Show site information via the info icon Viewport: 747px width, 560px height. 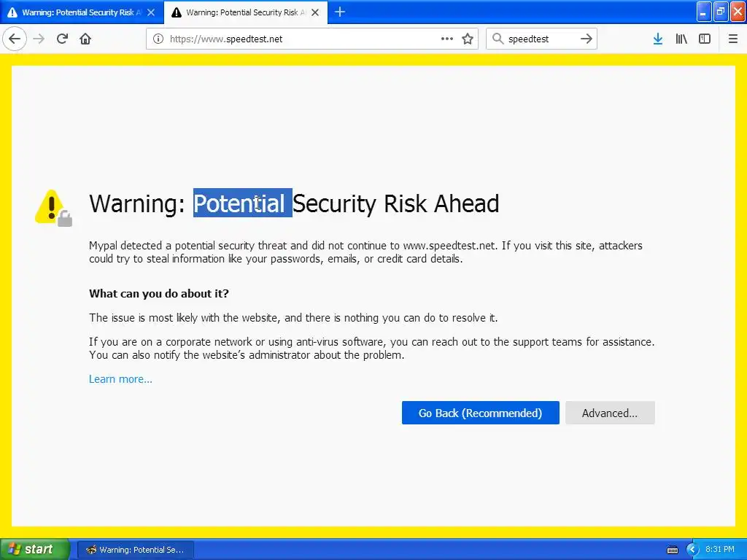click(158, 39)
